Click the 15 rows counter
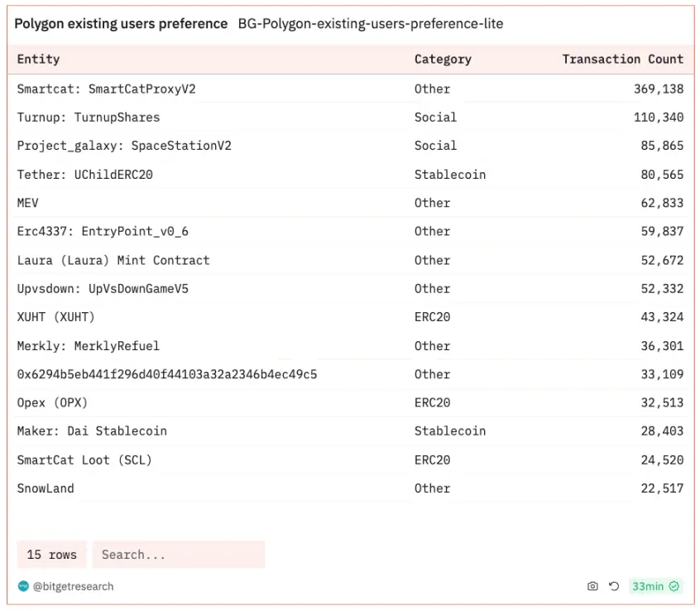This screenshot has width=700, height=611. pyautogui.click(x=51, y=555)
